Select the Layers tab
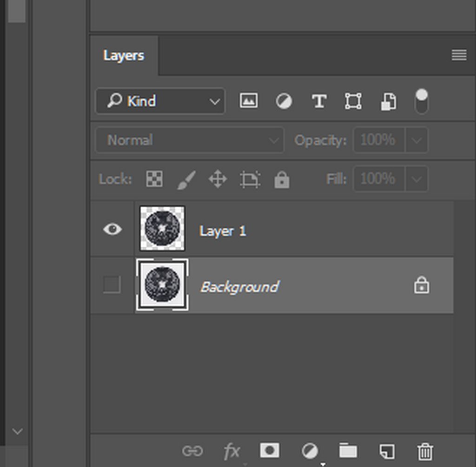 124,55
